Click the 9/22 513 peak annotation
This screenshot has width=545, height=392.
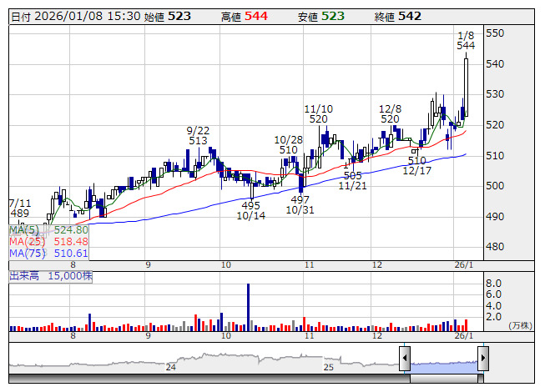pos(198,136)
